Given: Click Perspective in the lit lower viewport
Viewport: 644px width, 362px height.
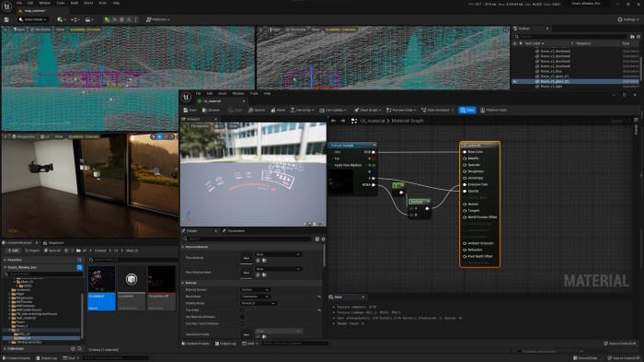Looking at the screenshot, I should (x=24, y=136).
